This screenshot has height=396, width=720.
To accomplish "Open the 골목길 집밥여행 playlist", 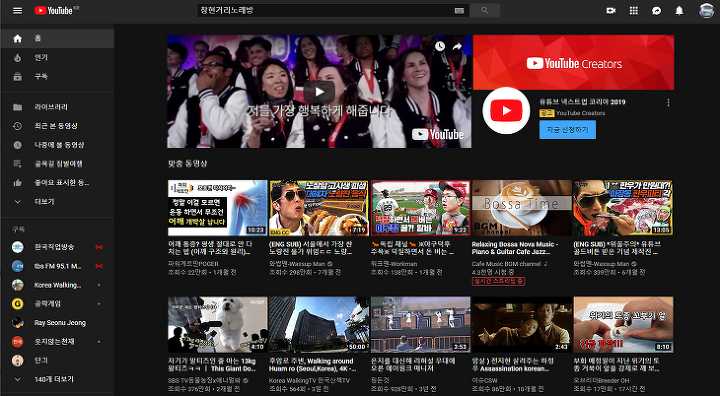I will click(57, 164).
